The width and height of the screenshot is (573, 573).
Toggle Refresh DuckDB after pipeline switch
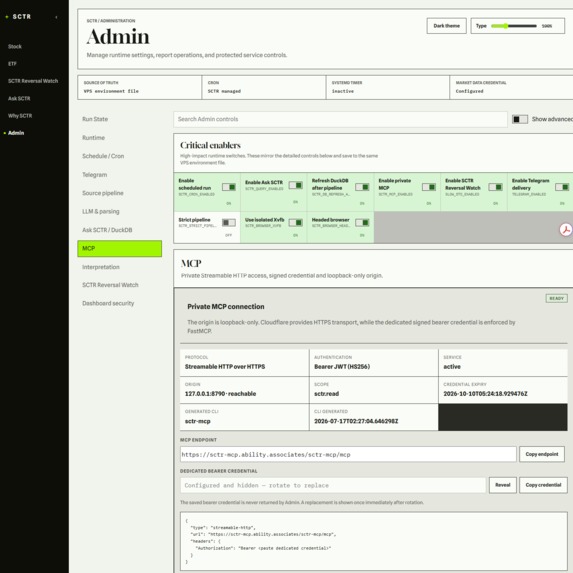point(362,187)
